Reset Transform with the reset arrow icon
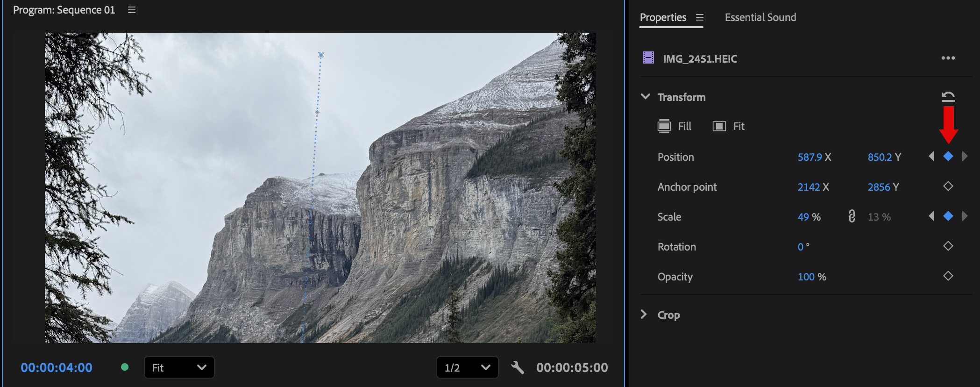 pyautogui.click(x=948, y=96)
